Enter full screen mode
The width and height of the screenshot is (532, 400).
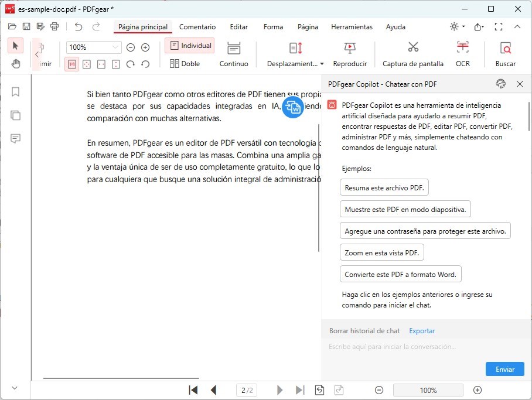coord(499,26)
